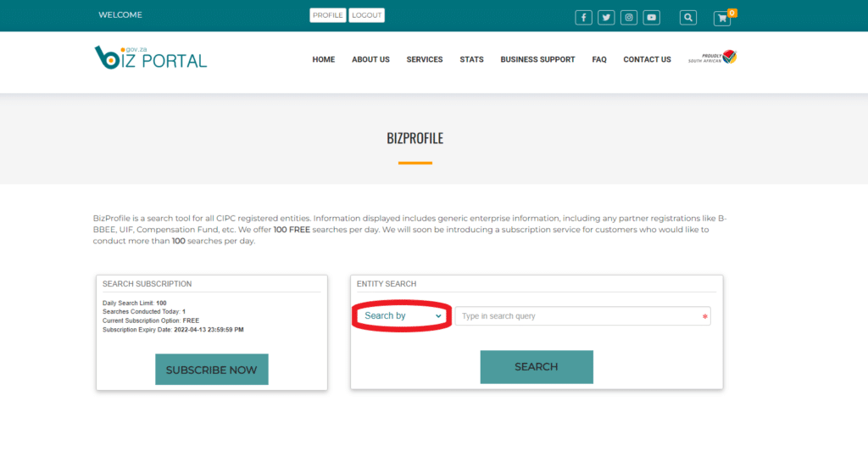The height and width of the screenshot is (468, 868).
Task: Click the SEARCH button under Entity Search
Action: point(537,366)
